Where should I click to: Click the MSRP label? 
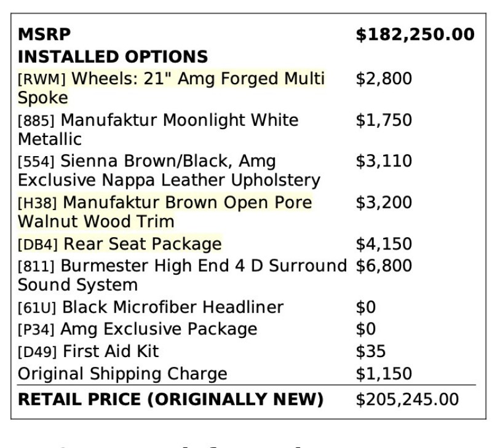[x=44, y=34]
